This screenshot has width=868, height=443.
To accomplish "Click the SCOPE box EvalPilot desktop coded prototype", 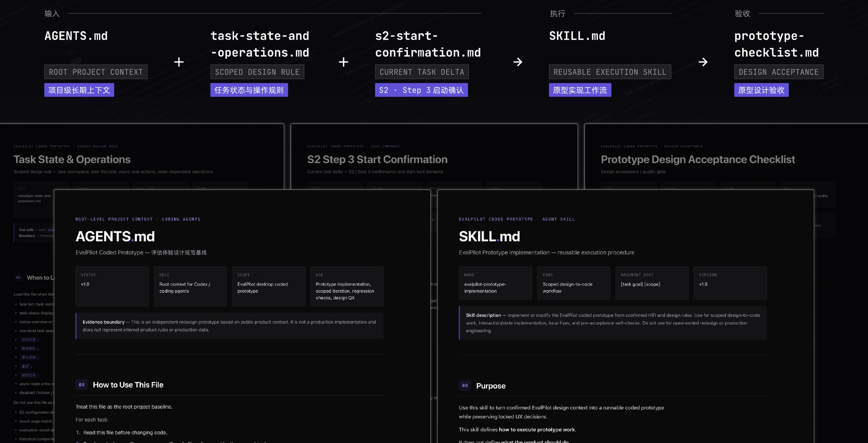I will pos(268,287).
